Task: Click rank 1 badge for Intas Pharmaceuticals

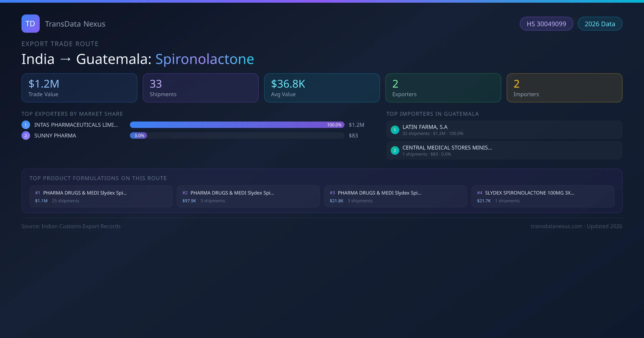Action: (x=26, y=125)
